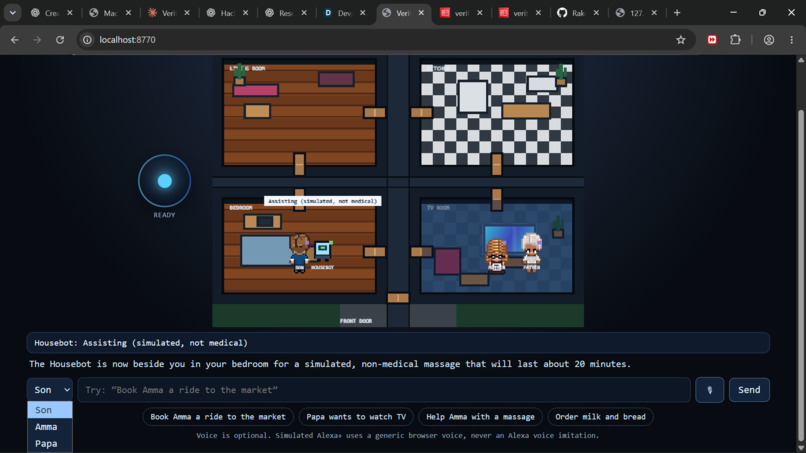The width and height of the screenshot is (806, 453).
Task: Open the tab search dropdown arrow
Action: click(12, 13)
